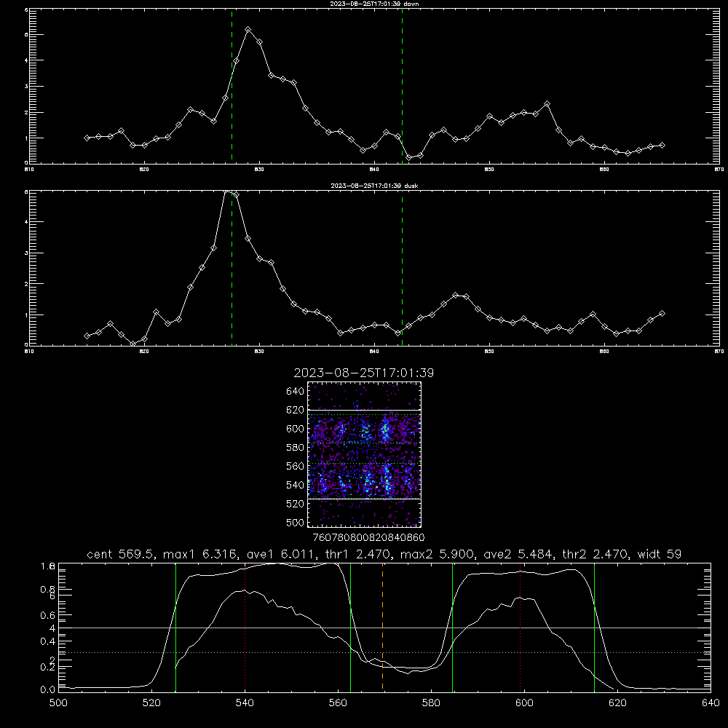Click the dusk plot title text
Viewport: 728px width, 728px height.
tap(374, 186)
